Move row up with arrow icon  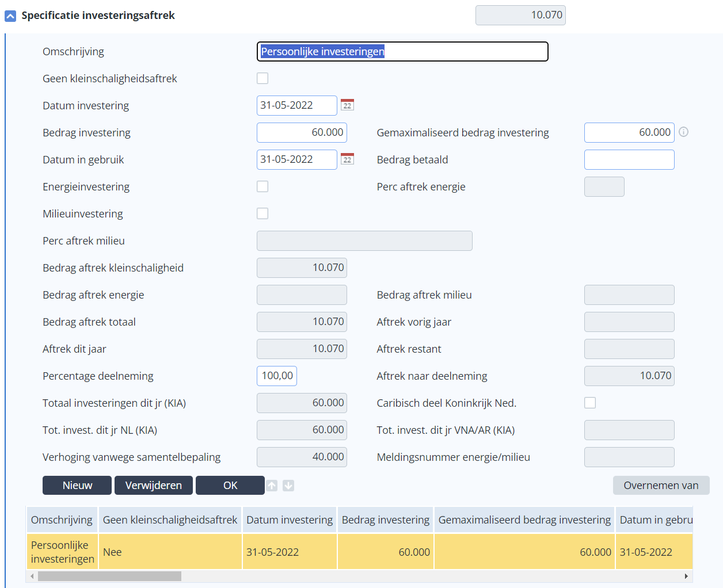click(272, 486)
